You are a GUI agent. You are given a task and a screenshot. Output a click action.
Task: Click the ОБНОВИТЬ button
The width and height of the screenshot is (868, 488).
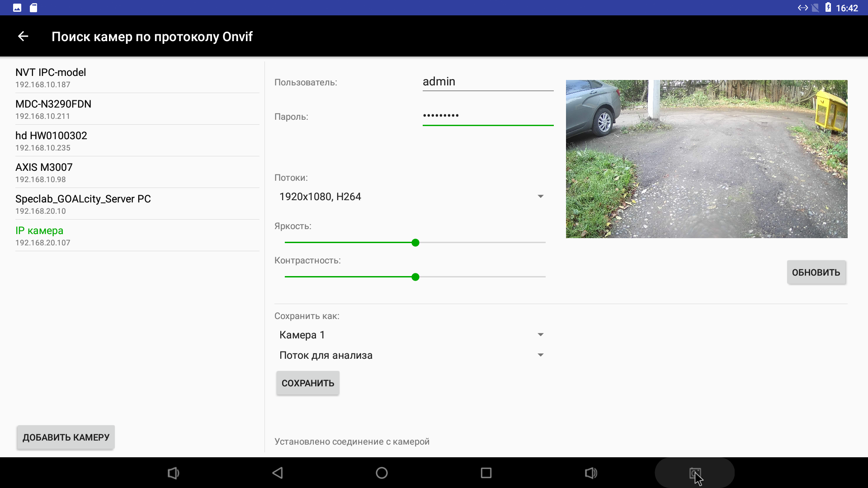[x=816, y=272]
